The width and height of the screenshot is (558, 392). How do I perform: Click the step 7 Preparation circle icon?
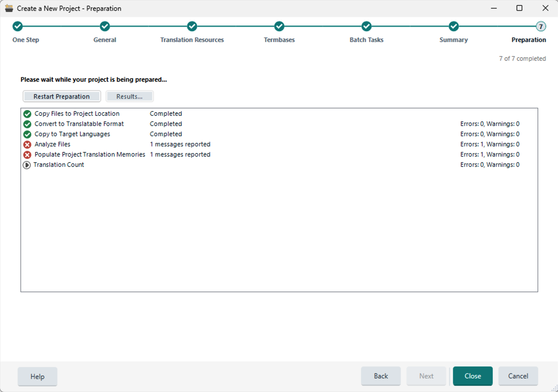point(541,26)
